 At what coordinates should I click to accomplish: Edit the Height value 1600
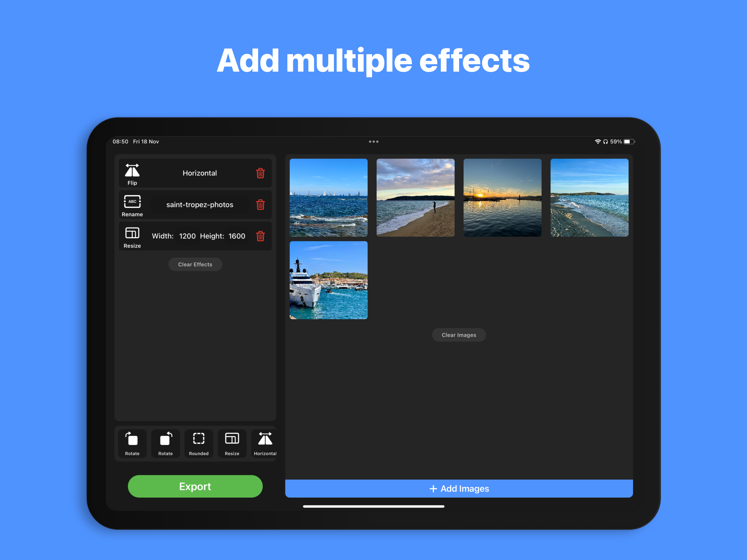tap(237, 236)
